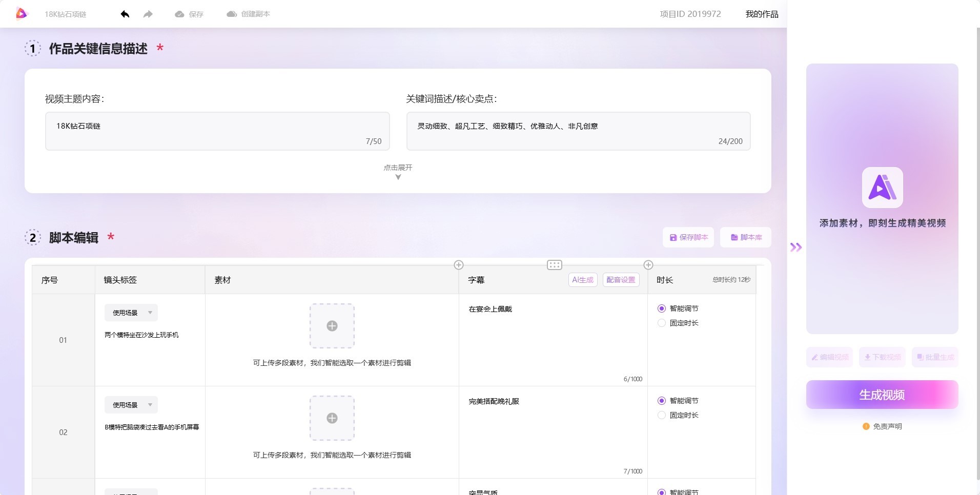Click 批量生成 button
The width and height of the screenshot is (980, 495).
935,357
